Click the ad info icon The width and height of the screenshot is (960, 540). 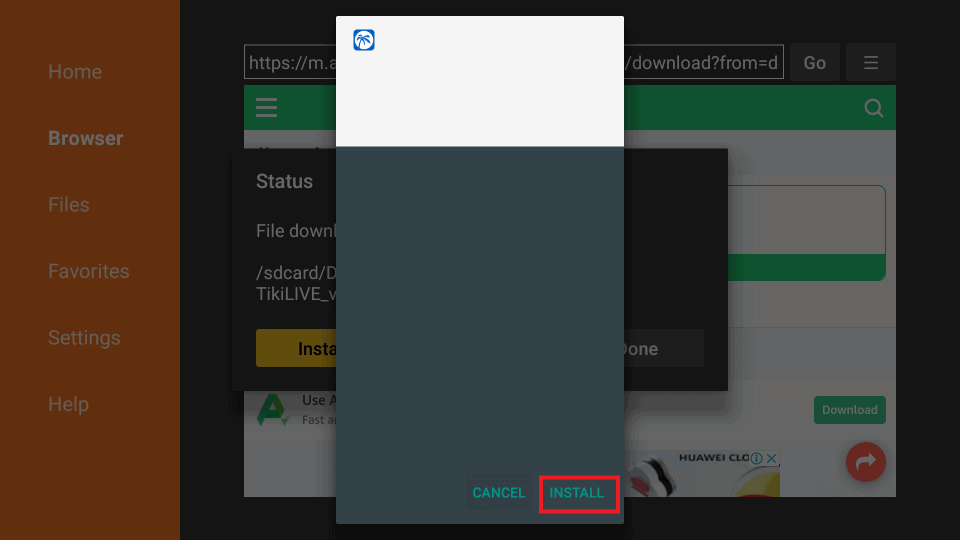point(757,458)
